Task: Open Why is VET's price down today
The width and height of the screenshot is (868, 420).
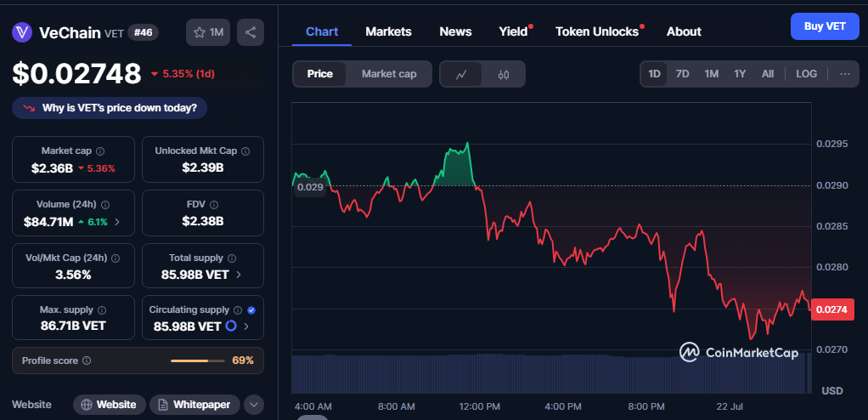Action: [x=110, y=108]
